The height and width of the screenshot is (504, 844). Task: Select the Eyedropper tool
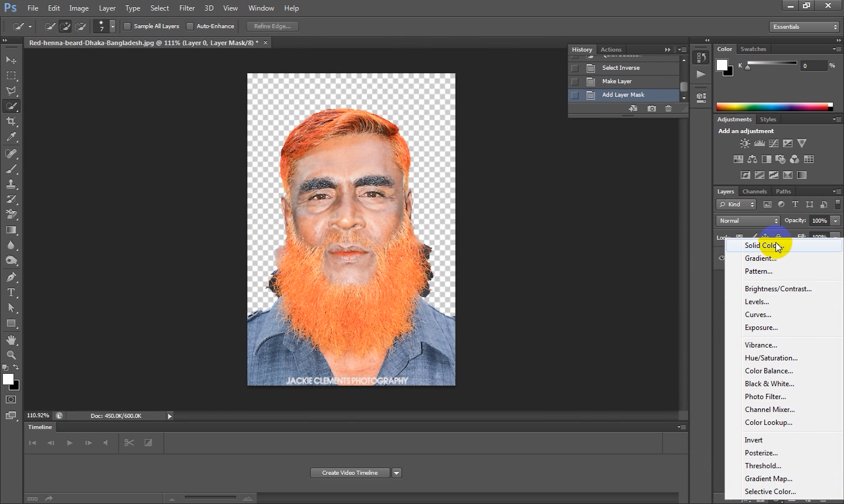(x=11, y=137)
